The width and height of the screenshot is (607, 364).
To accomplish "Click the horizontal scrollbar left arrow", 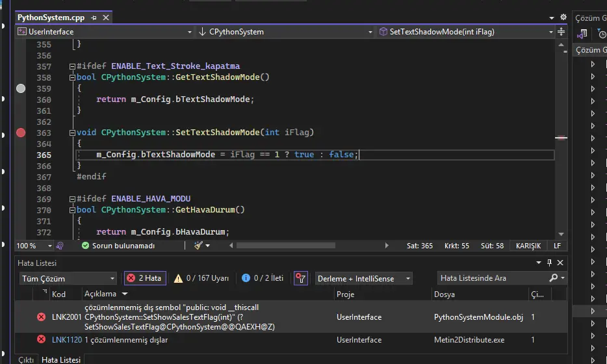I will point(231,246).
